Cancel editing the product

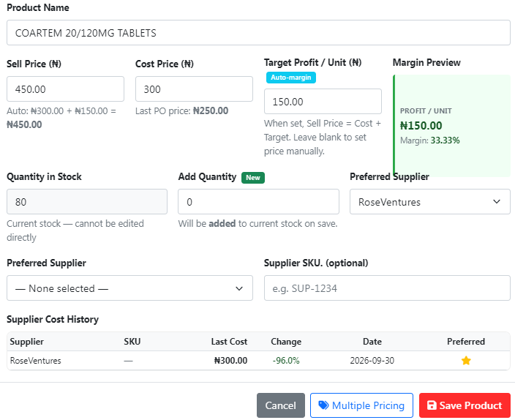(280, 405)
